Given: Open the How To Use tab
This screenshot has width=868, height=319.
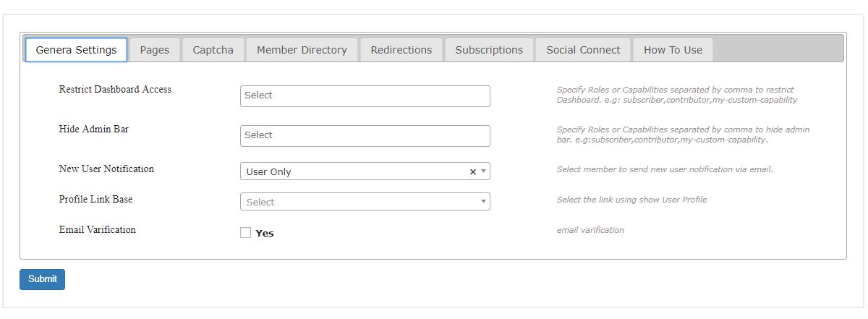Looking at the screenshot, I should [673, 50].
